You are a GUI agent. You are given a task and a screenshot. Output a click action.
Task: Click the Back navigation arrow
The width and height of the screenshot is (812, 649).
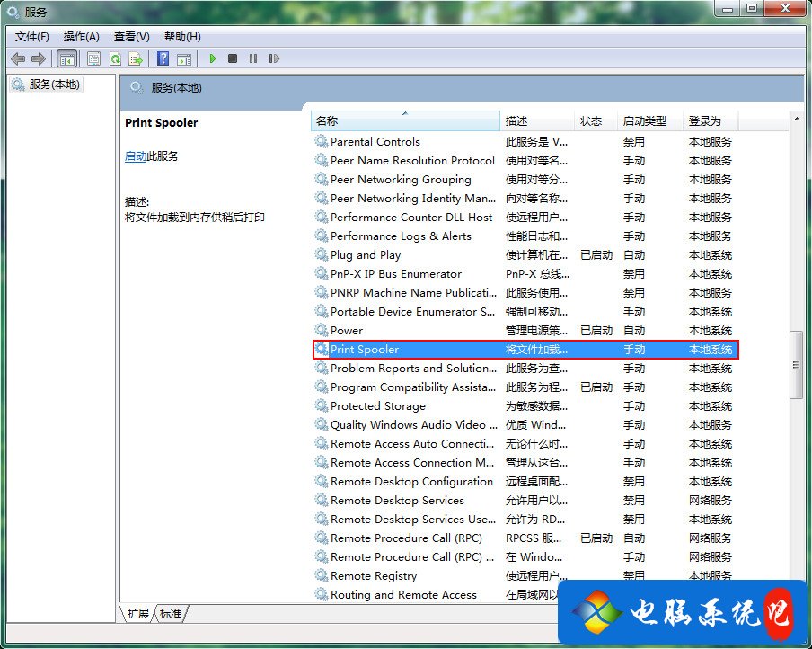coord(18,58)
